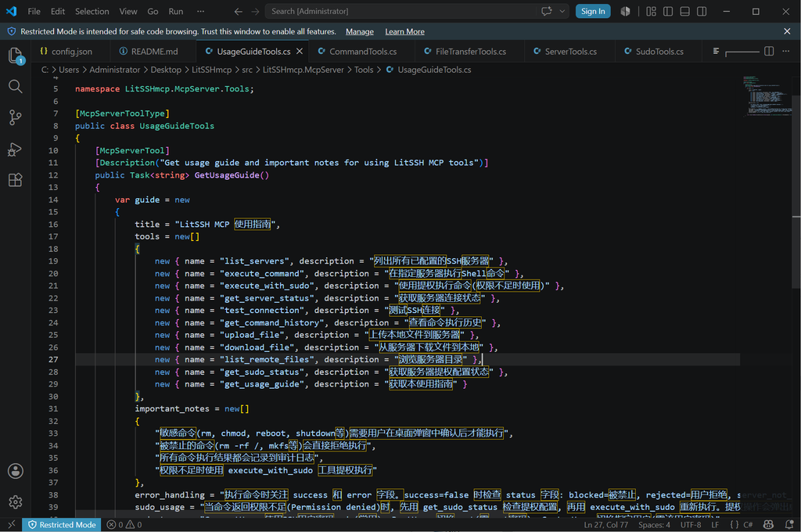Open notifications bell in status bar

[789, 524]
